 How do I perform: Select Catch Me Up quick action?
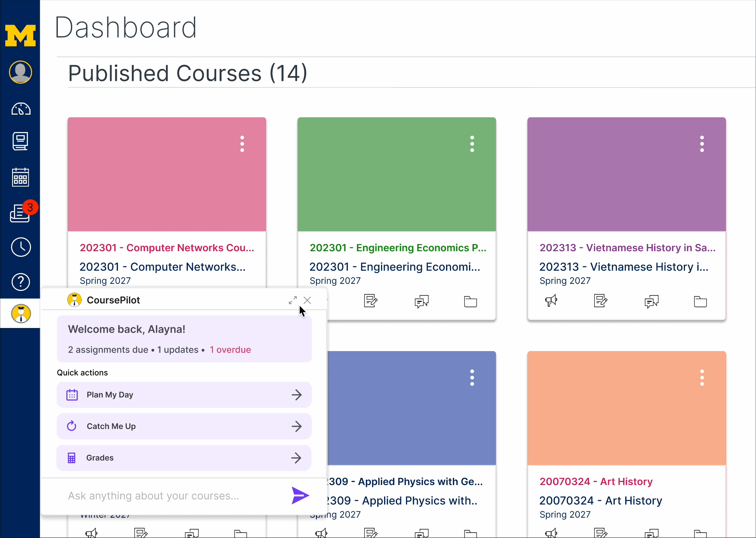pos(184,426)
